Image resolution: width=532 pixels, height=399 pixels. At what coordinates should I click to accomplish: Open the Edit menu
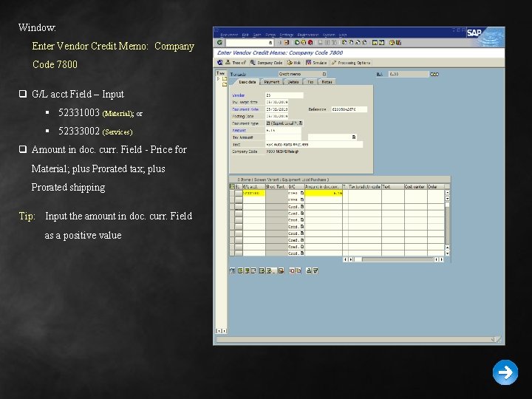click(x=245, y=35)
